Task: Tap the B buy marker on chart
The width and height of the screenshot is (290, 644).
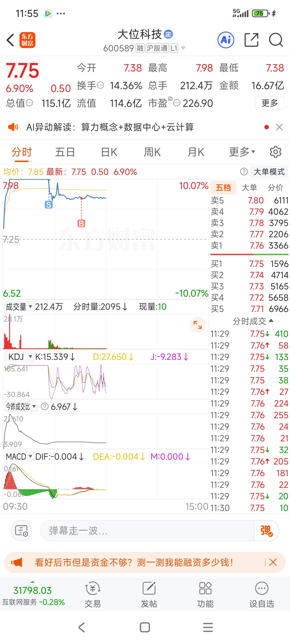Action: [x=81, y=223]
